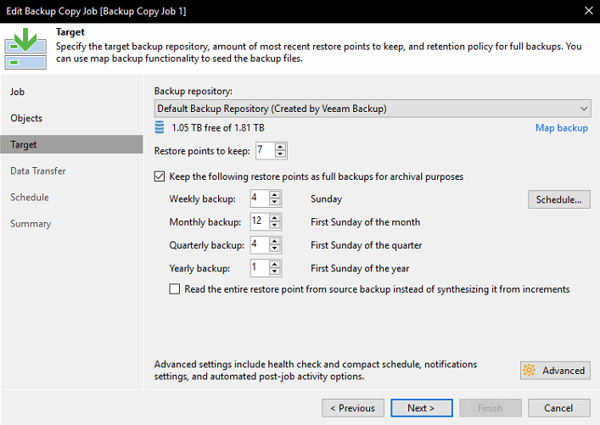Enable reading entire restore point from source

tap(174, 289)
